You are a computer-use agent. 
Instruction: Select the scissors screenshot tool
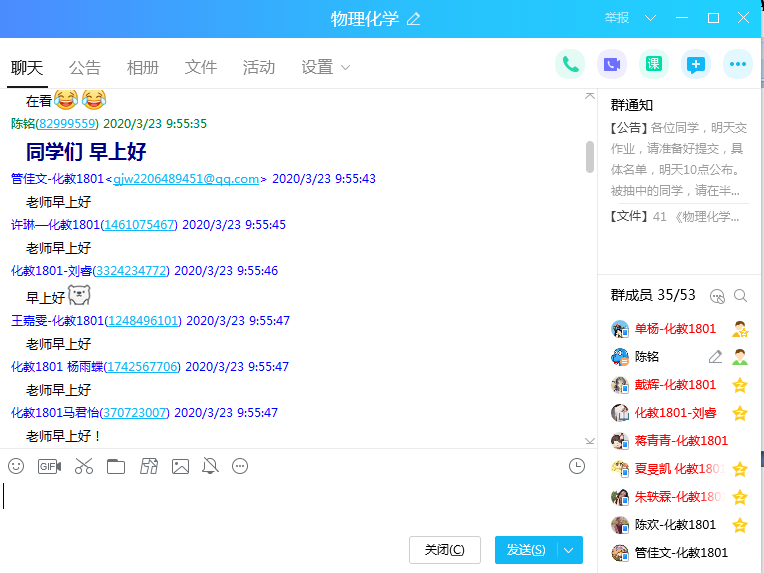83,466
